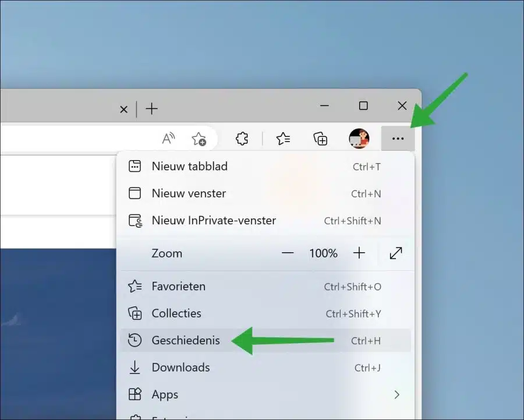The width and height of the screenshot is (524, 420).
Task: Open Collecties from the menu
Action: 265,313
